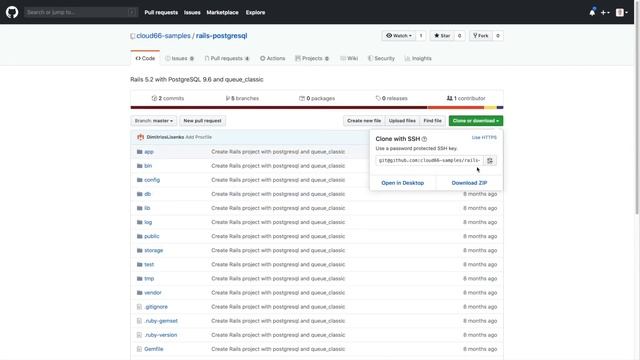This screenshot has width=640, height=360.
Task: View the 2 commits link
Action: click(x=168, y=98)
